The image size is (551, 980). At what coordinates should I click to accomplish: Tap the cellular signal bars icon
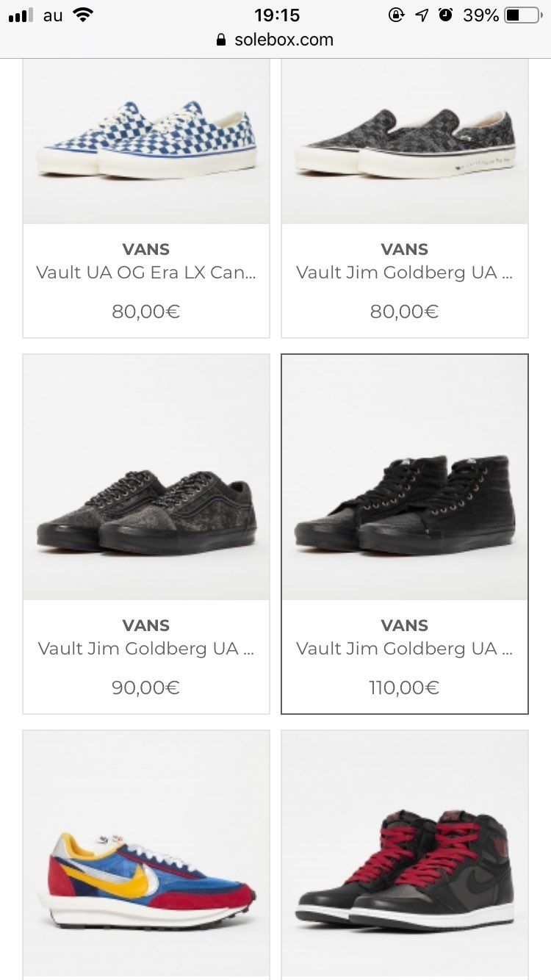21,15
